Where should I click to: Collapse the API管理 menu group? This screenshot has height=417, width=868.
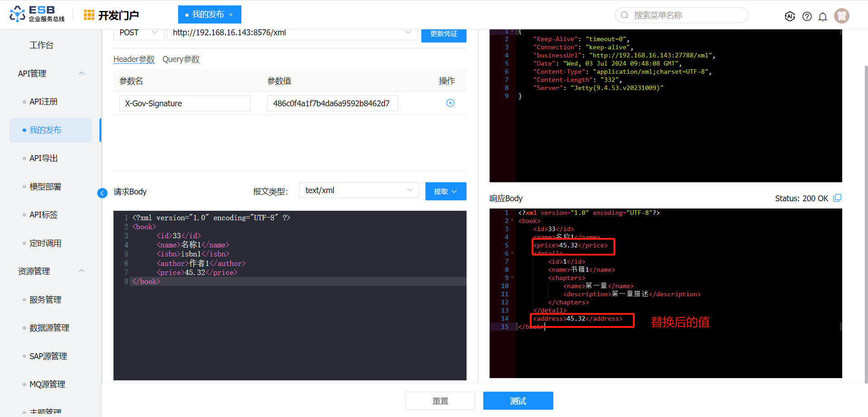(x=82, y=73)
